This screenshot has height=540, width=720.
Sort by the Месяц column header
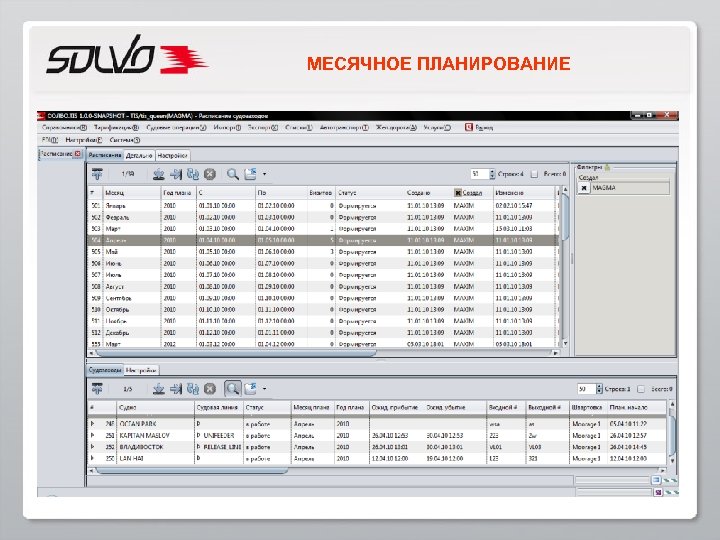132,193
